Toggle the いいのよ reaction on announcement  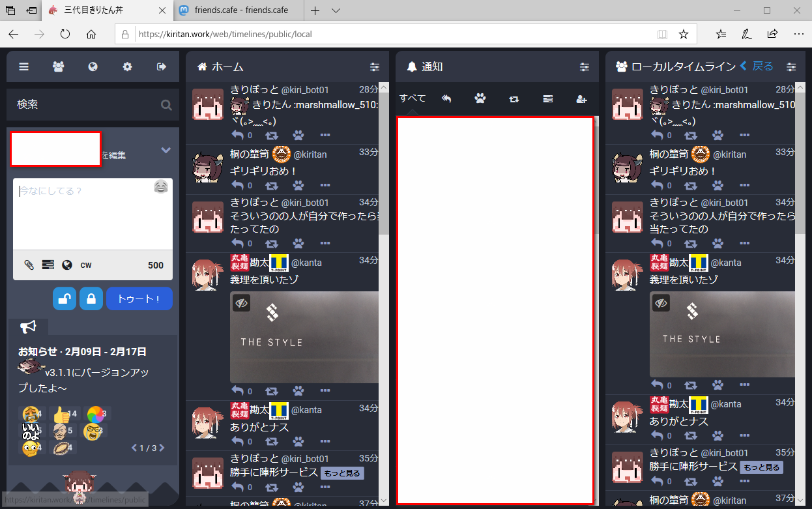(31, 431)
